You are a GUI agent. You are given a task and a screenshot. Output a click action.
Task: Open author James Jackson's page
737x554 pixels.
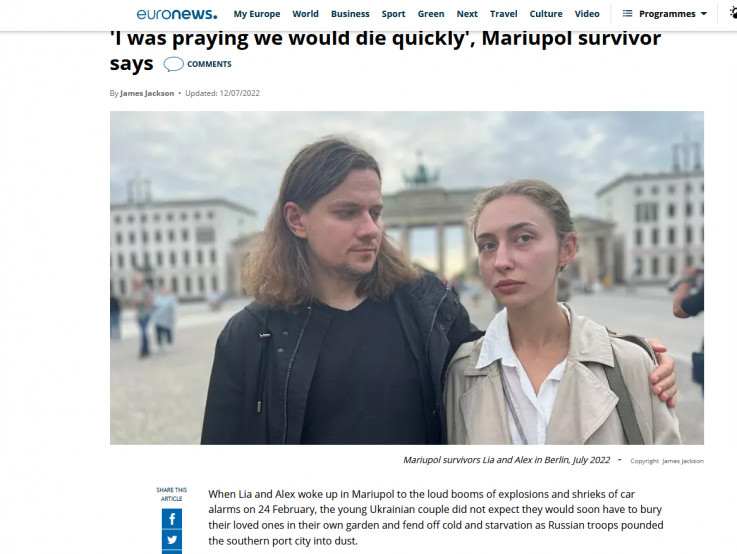tap(147, 93)
